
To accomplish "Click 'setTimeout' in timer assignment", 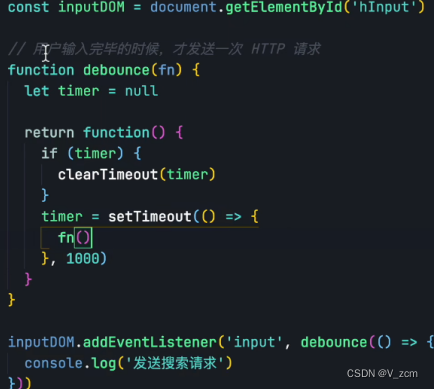I will 150,217.
